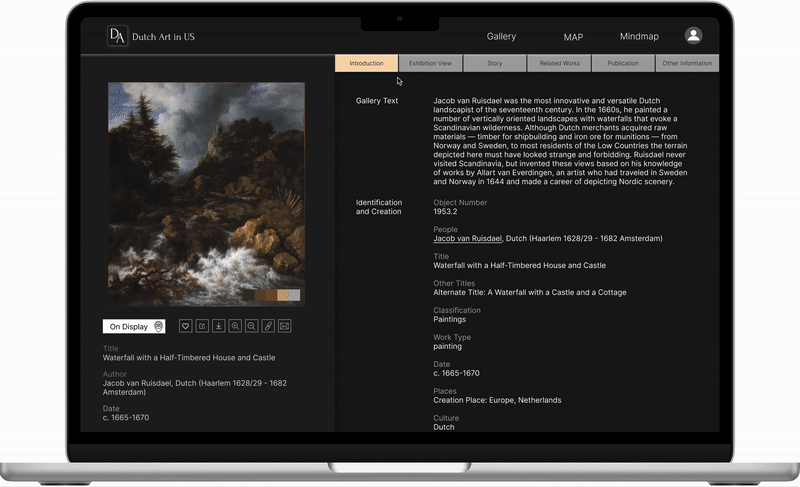Click the Dutch Art in US title
The height and width of the screenshot is (487, 800).
pos(163,37)
